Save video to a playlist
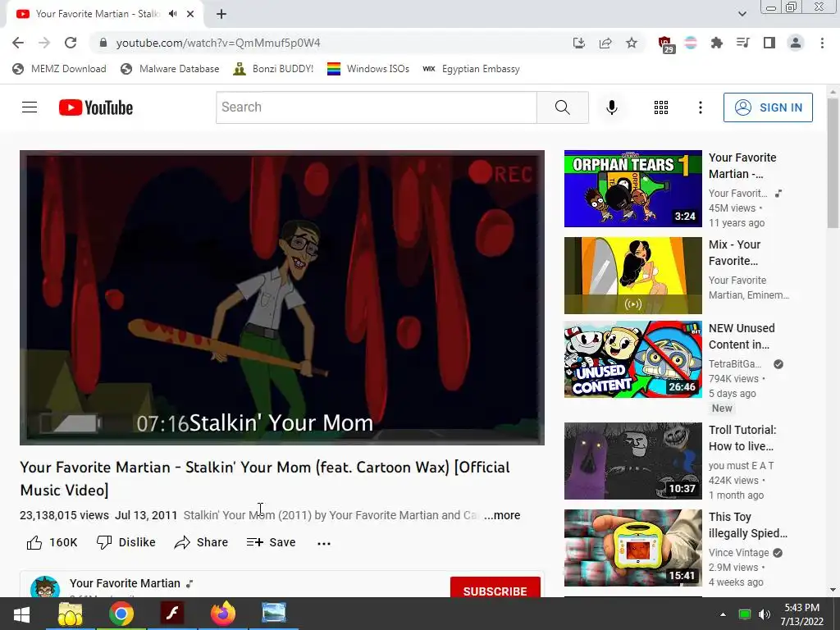The height and width of the screenshot is (630, 840). (x=271, y=542)
